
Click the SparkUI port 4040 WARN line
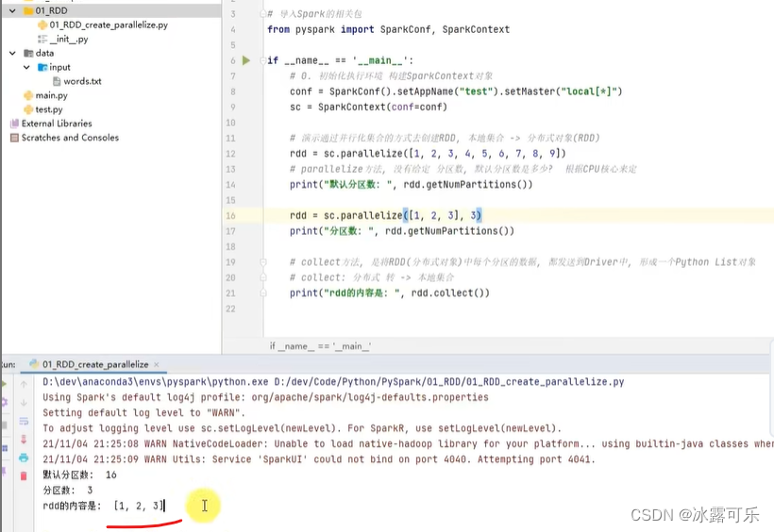click(319, 459)
